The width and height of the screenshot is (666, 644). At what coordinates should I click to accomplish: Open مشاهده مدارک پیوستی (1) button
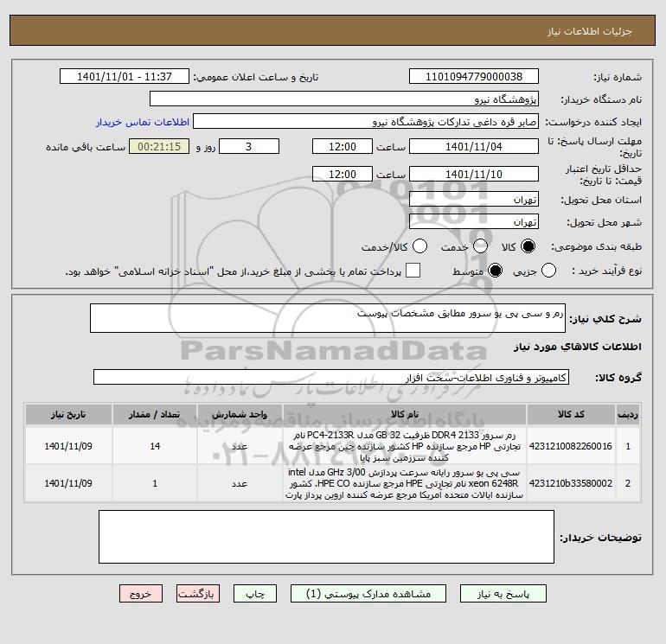(368, 594)
